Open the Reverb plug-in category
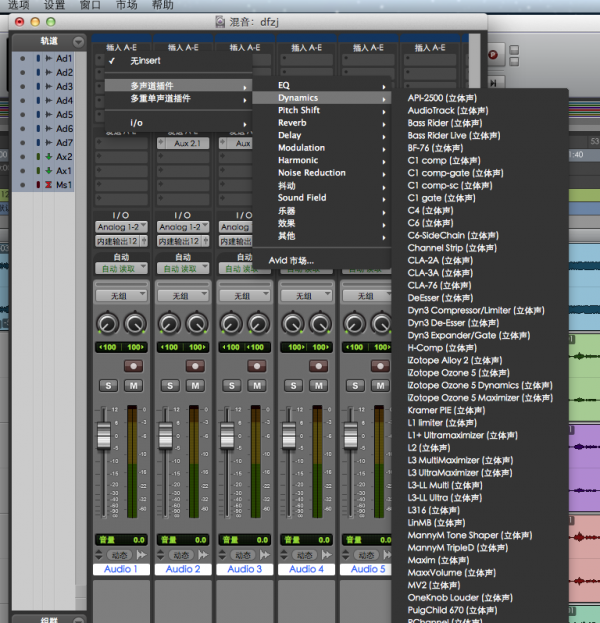The image size is (600, 623). point(322,123)
